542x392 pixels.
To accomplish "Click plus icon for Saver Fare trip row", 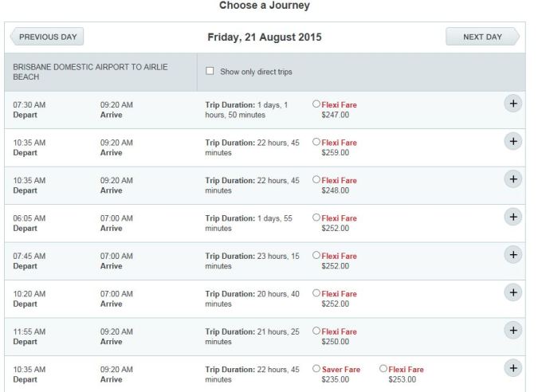I will pyautogui.click(x=513, y=367).
